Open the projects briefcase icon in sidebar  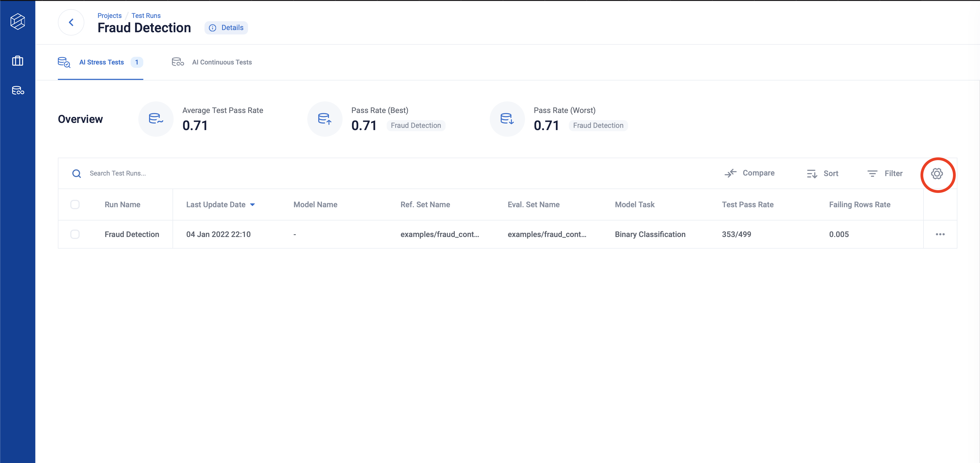click(18, 61)
